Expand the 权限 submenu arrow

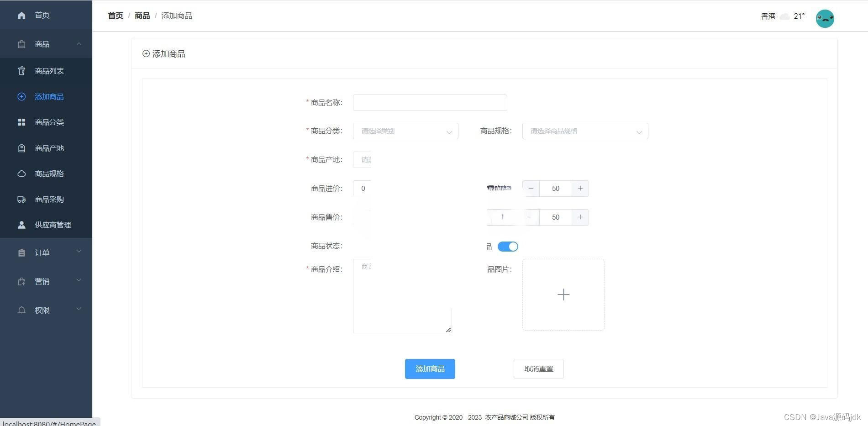(x=79, y=309)
